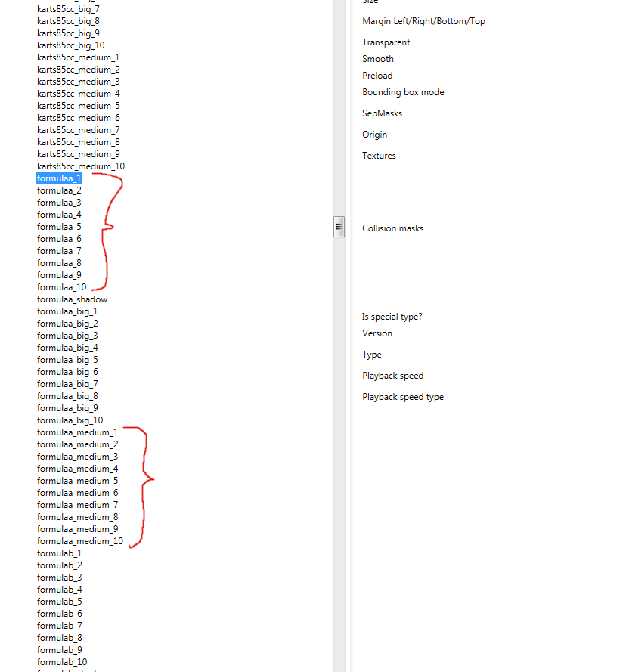623x672 pixels.
Task: Choose karts85cc_medium_3 row
Action: pos(79,82)
